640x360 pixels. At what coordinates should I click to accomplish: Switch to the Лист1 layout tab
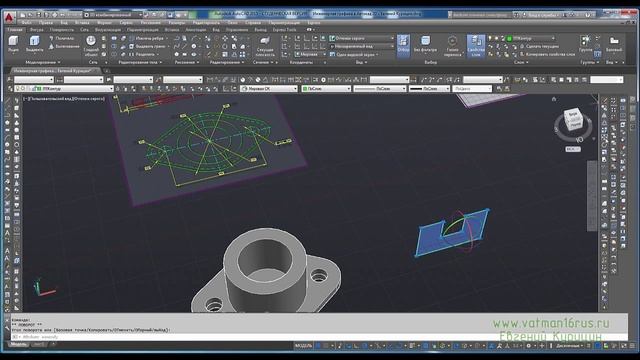click(x=40, y=345)
